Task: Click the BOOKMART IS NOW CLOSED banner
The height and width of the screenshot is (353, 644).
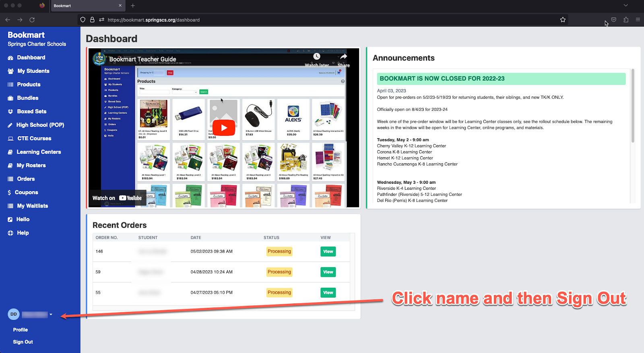Action: (x=501, y=79)
